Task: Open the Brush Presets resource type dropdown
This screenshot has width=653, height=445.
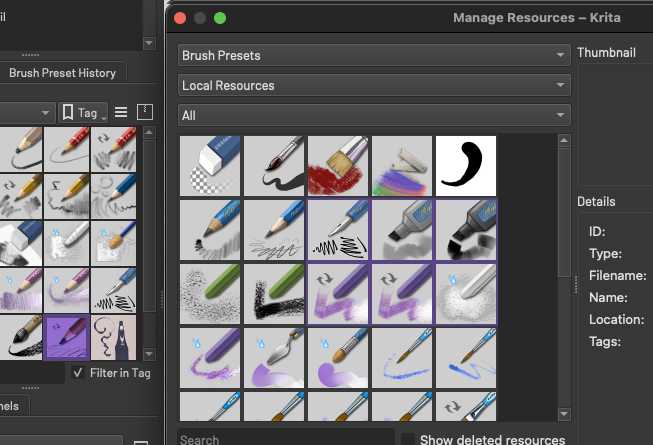Action: 374,55
